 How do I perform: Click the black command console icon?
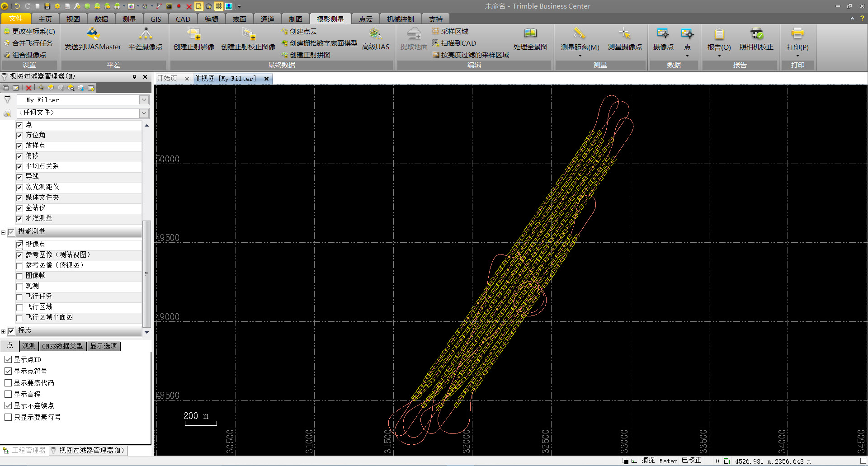click(169, 6)
